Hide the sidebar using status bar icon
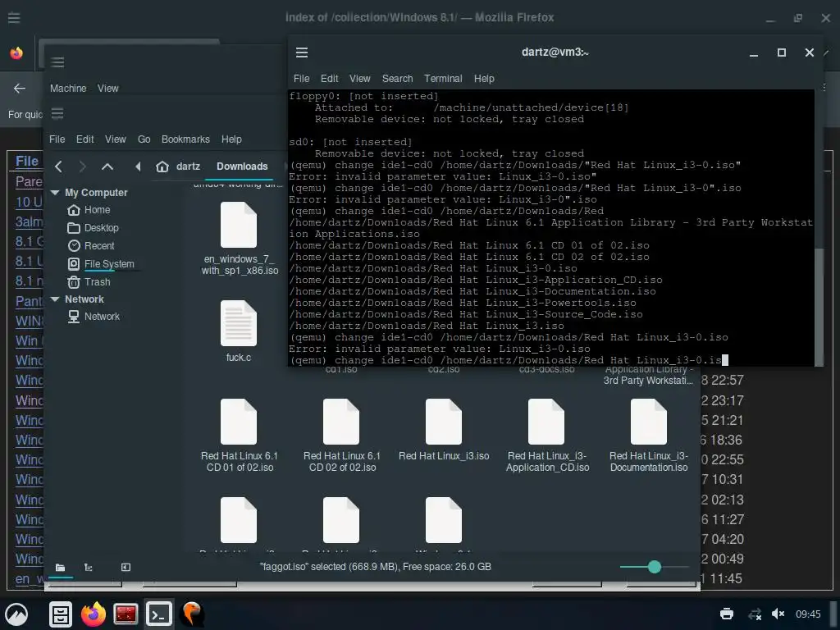 [126, 568]
